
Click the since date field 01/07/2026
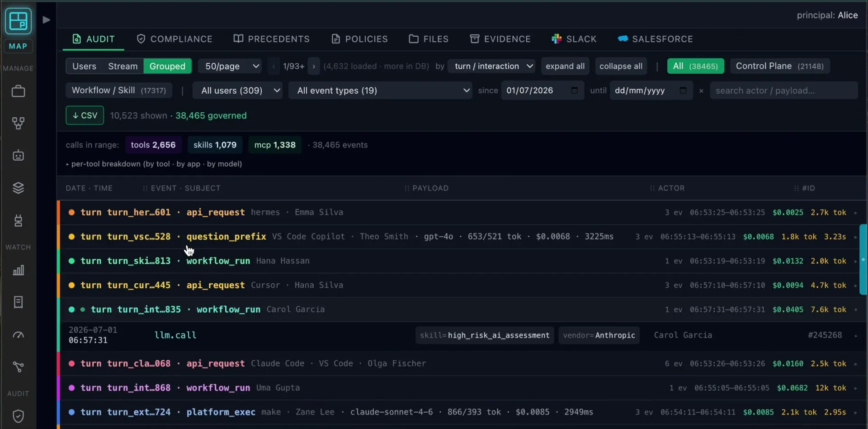pos(542,91)
